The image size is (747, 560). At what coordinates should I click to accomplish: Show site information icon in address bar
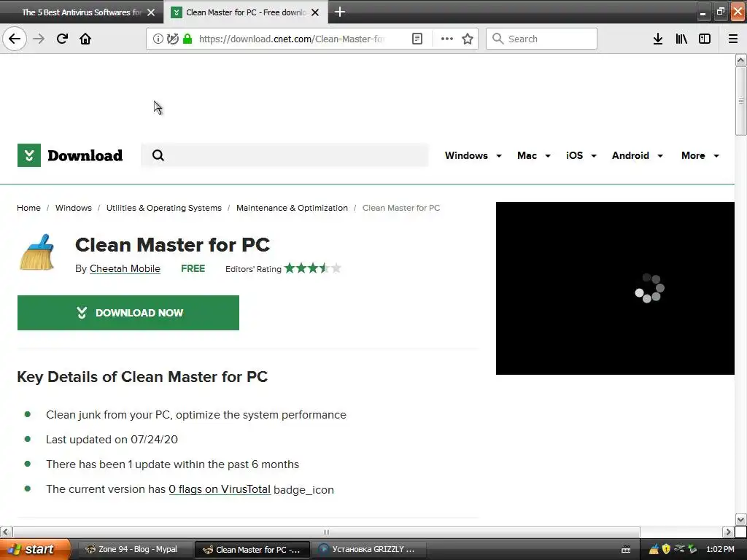[x=158, y=39]
